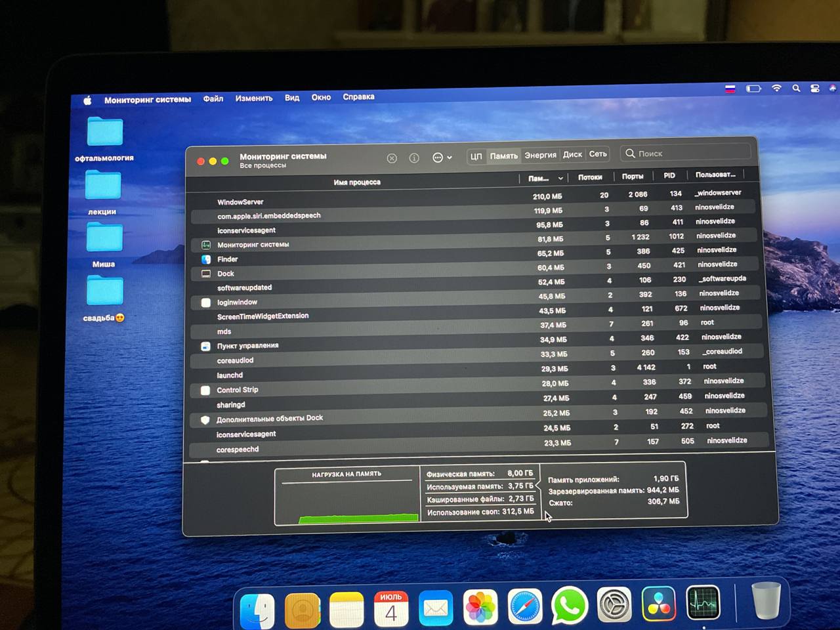Open Mail from the Dock
Image resolution: width=840 pixels, height=630 pixels.
coord(436,608)
